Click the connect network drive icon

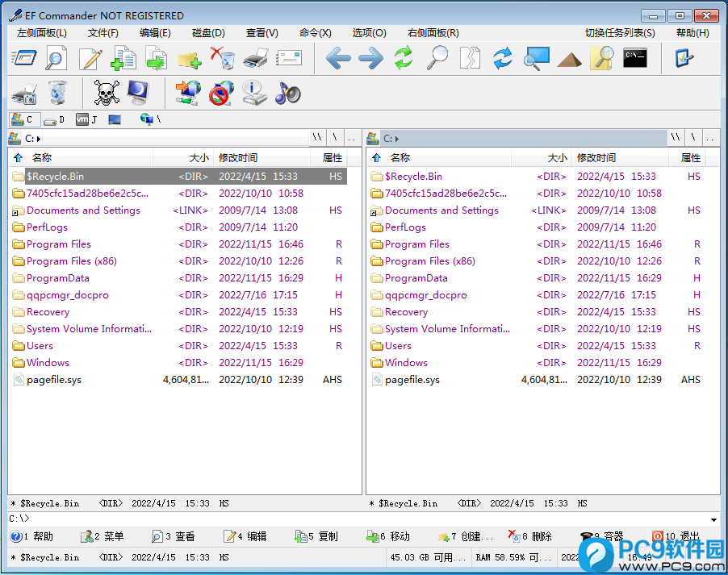pyautogui.click(x=188, y=93)
